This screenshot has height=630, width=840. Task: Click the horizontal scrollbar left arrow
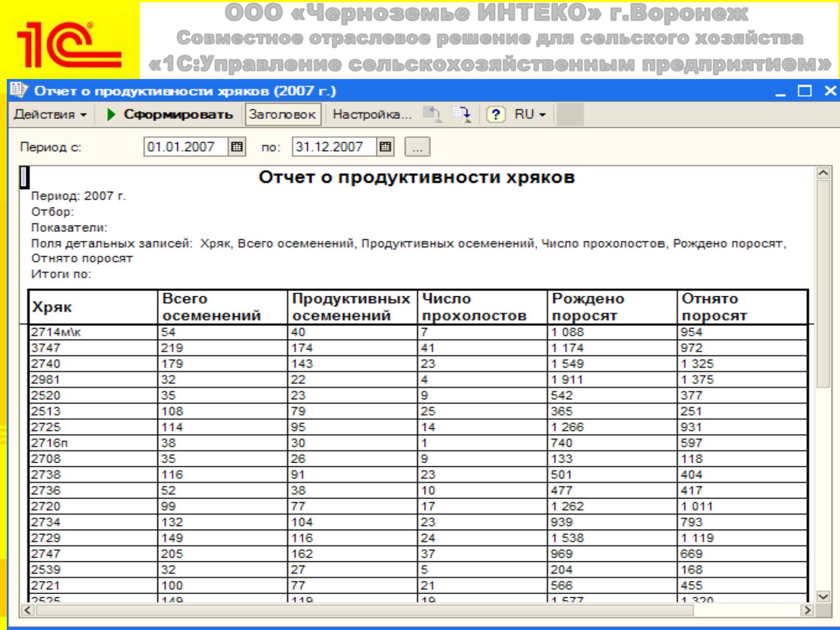(29, 610)
